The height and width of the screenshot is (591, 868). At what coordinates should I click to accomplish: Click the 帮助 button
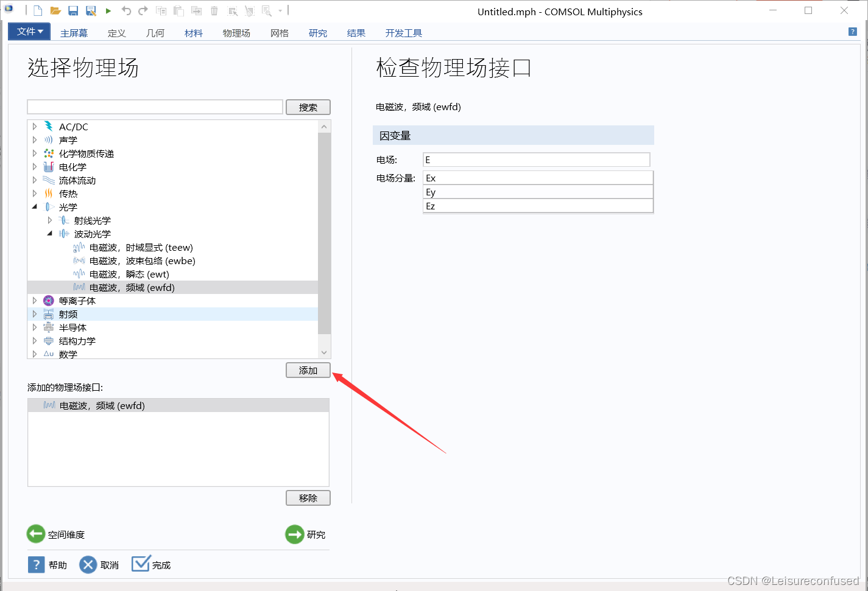click(48, 565)
